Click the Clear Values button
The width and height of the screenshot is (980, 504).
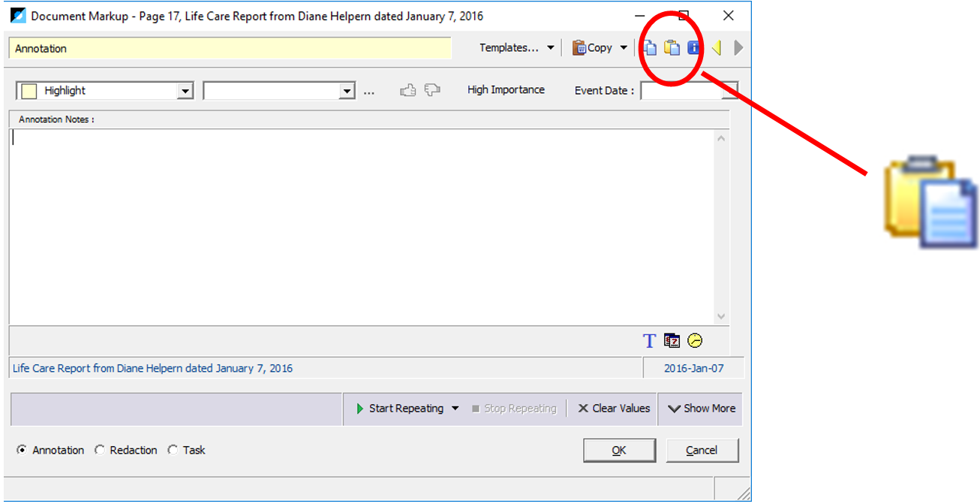click(x=613, y=409)
